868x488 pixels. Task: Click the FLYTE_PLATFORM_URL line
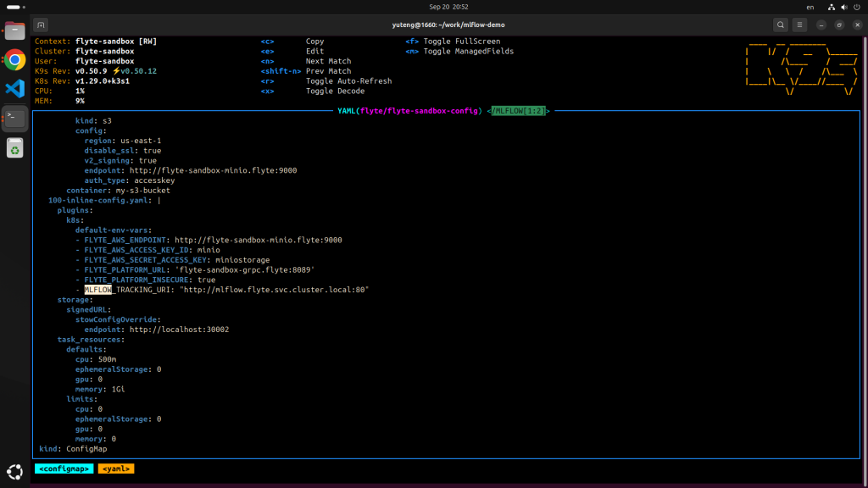tap(195, 270)
